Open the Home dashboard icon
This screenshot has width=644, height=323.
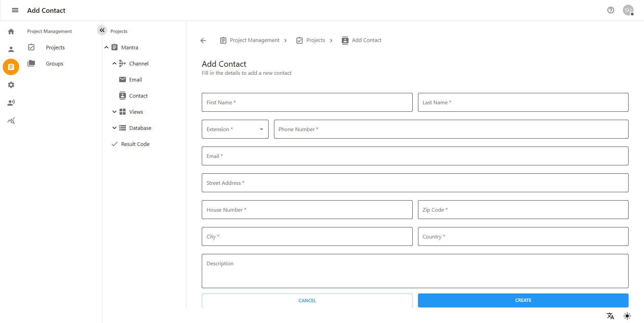click(x=11, y=31)
